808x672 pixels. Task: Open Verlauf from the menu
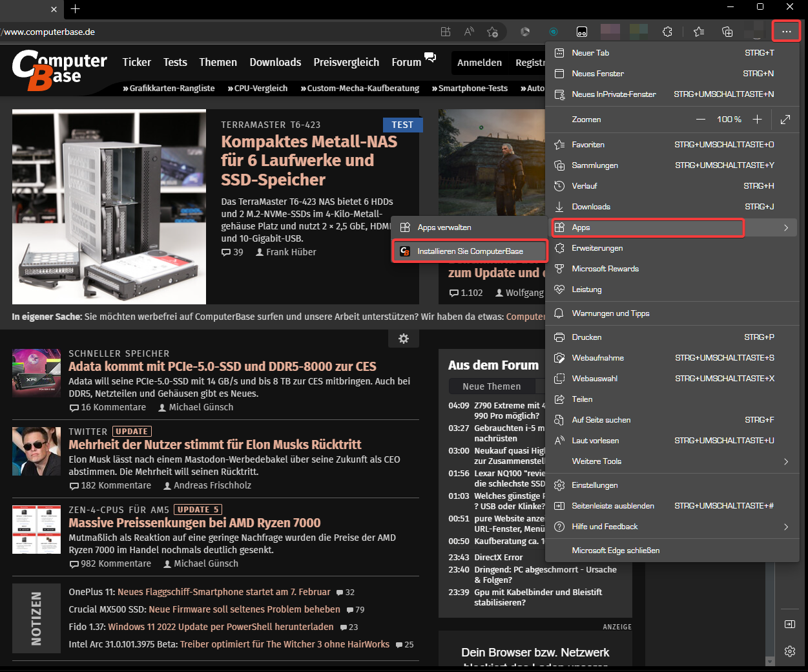pyautogui.click(x=672, y=186)
